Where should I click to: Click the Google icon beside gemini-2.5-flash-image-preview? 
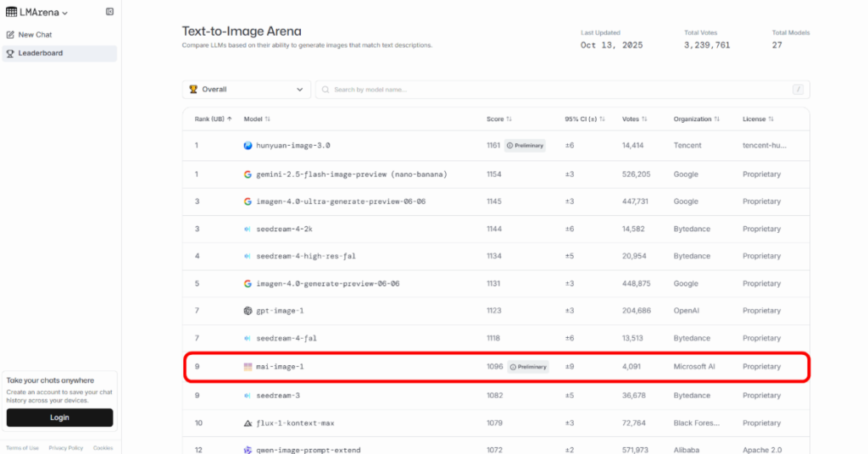(x=248, y=174)
